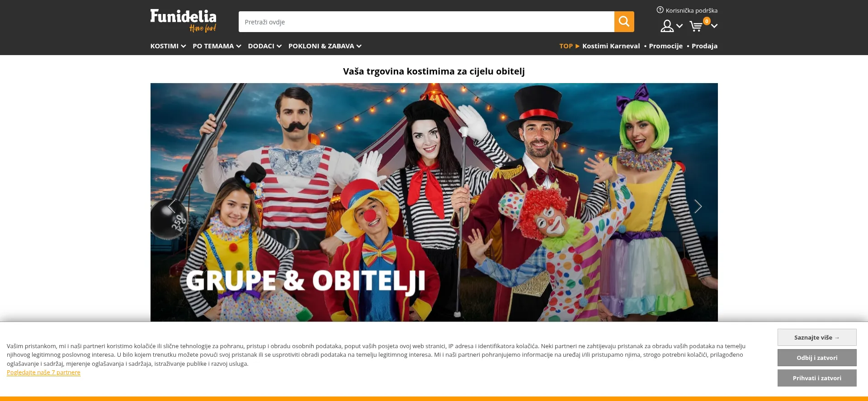Go to the Promocije page
Screen dimensions: 868x401
(665, 46)
